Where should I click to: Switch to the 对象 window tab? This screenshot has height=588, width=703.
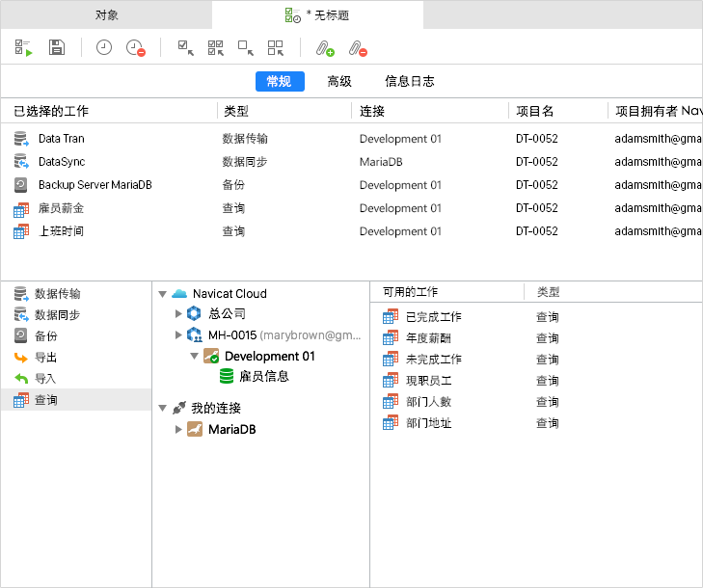click(107, 15)
